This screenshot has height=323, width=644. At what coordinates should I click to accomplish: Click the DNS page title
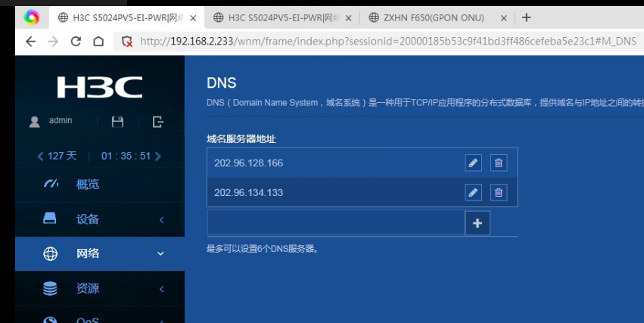click(x=222, y=83)
